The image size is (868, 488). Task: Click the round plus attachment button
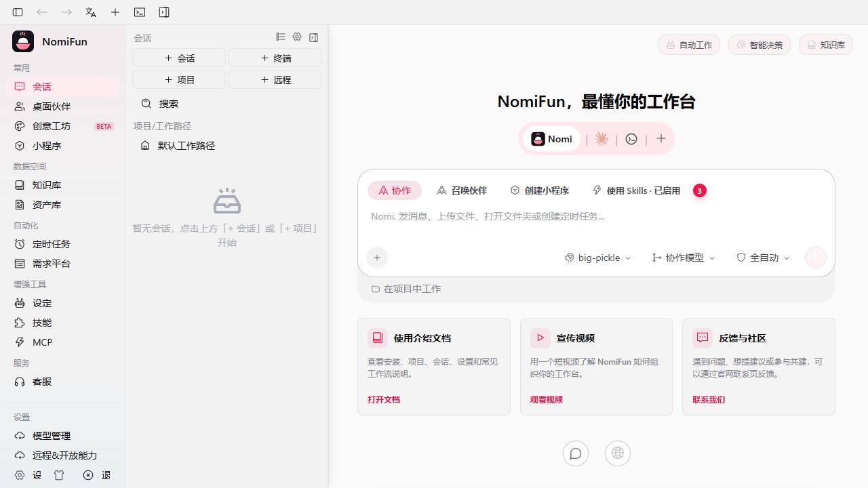point(377,258)
